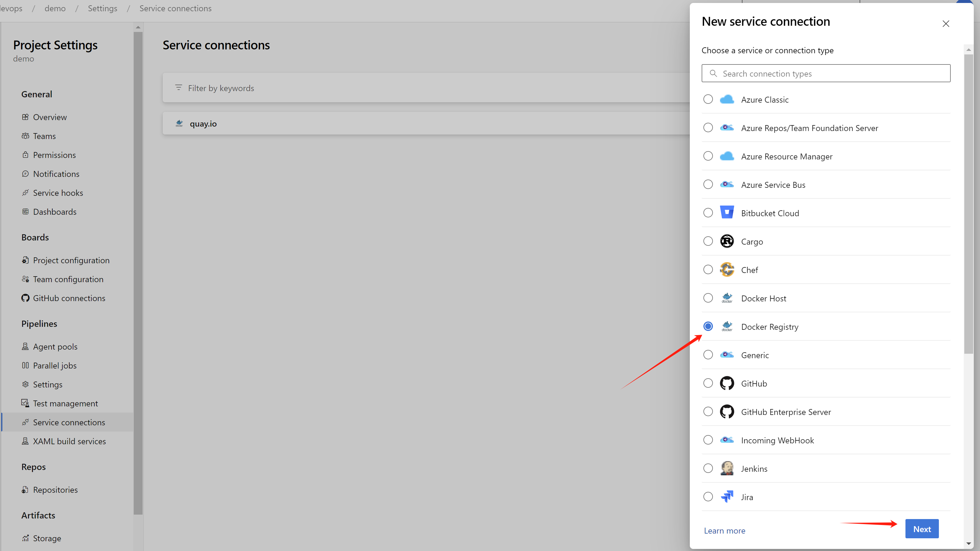
Task: Open the Learn more link
Action: tap(724, 531)
